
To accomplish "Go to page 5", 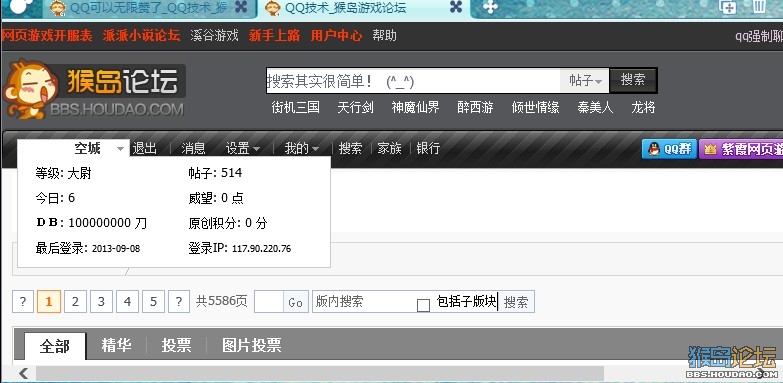I will [153, 302].
